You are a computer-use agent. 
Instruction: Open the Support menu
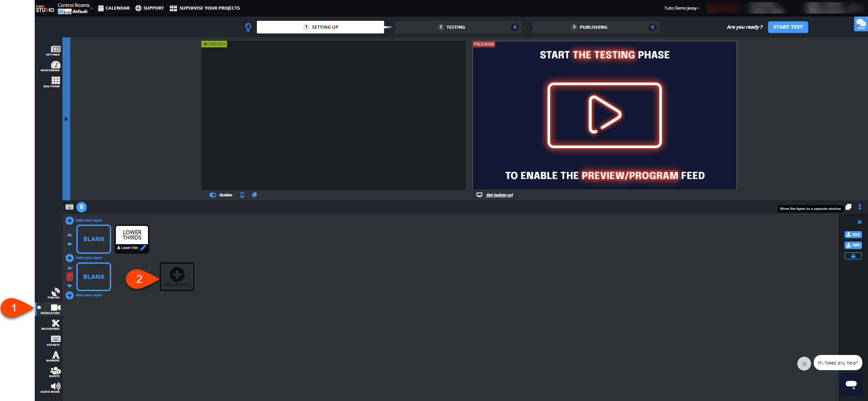[150, 8]
